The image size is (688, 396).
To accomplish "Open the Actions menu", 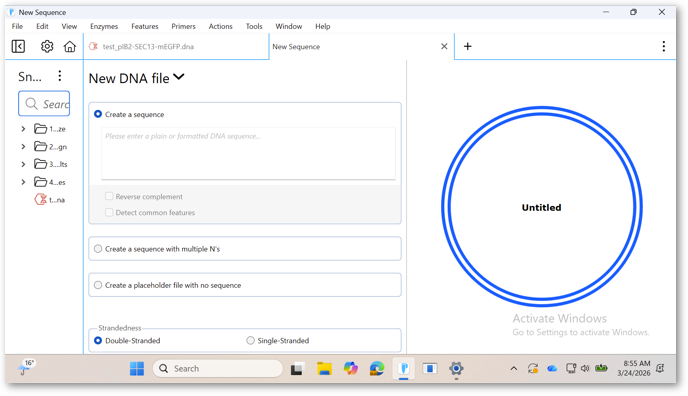I will coord(220,26).
